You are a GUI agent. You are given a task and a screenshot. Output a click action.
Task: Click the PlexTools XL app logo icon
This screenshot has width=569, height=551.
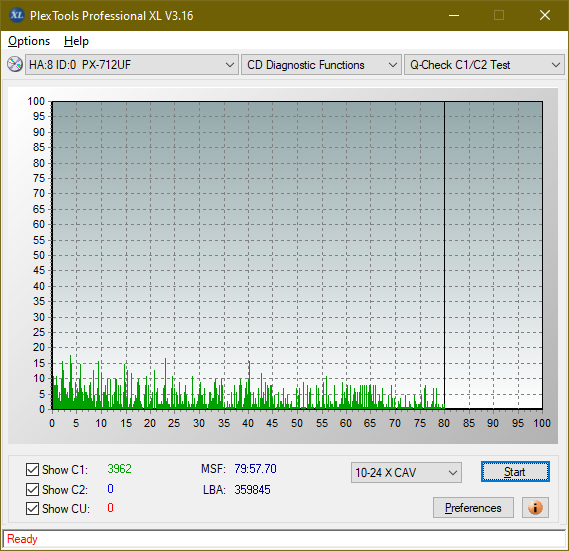[16, 15]
